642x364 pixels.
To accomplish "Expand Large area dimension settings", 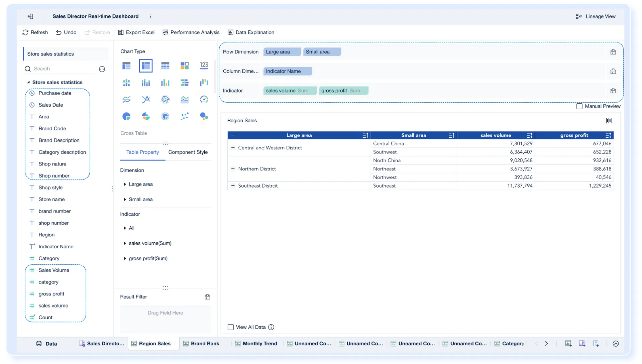I will [x=125, y=184].
